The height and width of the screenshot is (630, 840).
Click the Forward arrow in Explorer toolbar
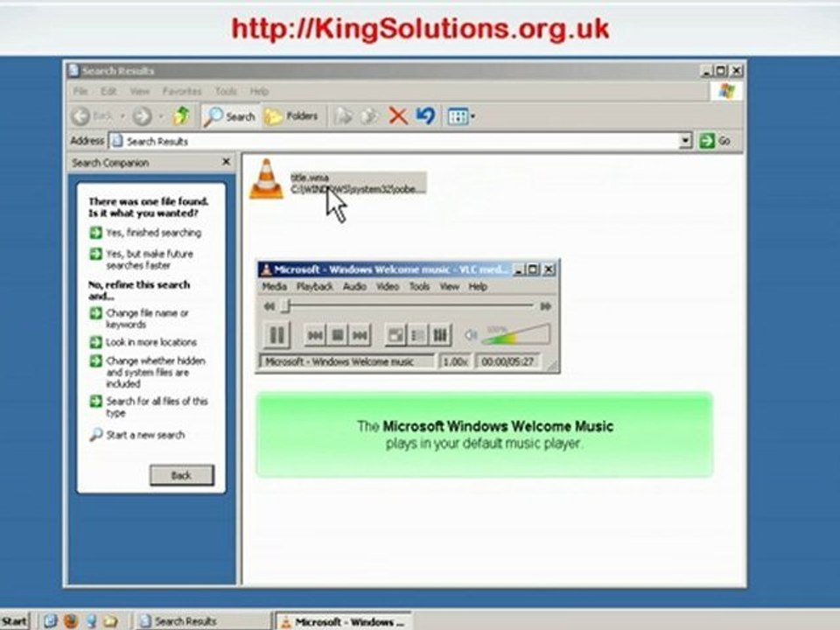(142, 115)
